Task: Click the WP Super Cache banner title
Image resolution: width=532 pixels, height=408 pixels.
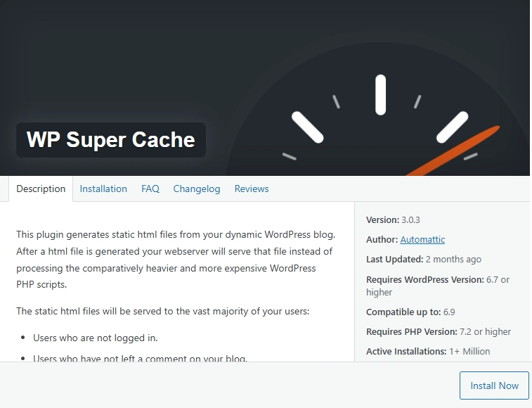Action: 111,139
